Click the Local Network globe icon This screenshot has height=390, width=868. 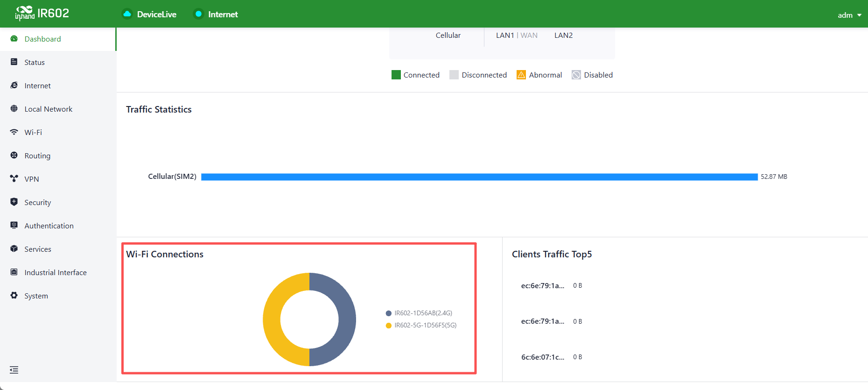(x=14, y=108)
